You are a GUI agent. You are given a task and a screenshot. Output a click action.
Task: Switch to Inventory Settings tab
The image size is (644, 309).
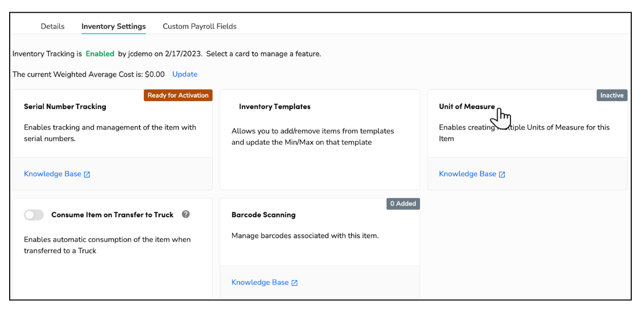coord(113,26)
